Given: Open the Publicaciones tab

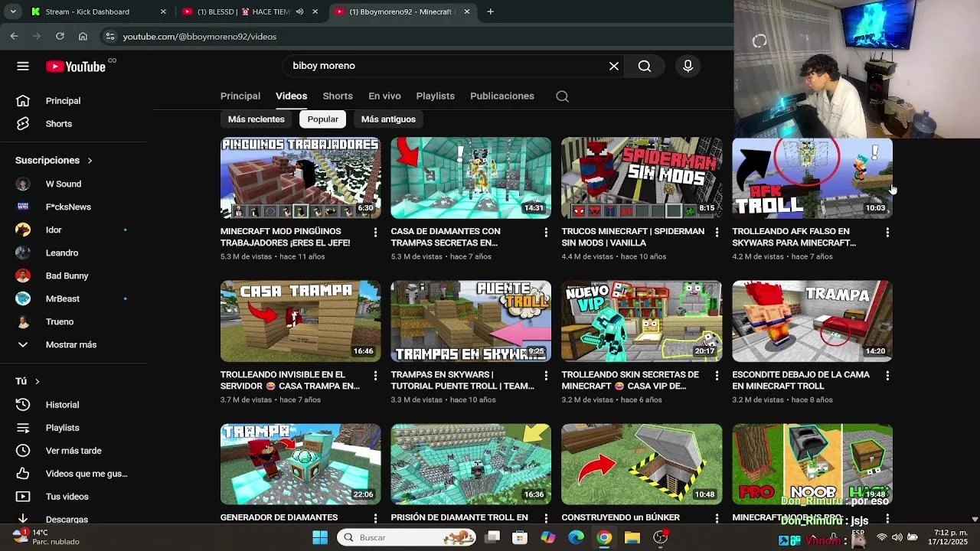Looking at the screenshot, I should pyautogui.click(x=502, y=96).
